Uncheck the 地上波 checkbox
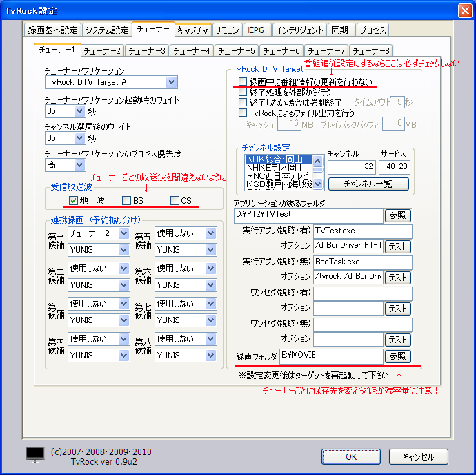 coord(74,200)
